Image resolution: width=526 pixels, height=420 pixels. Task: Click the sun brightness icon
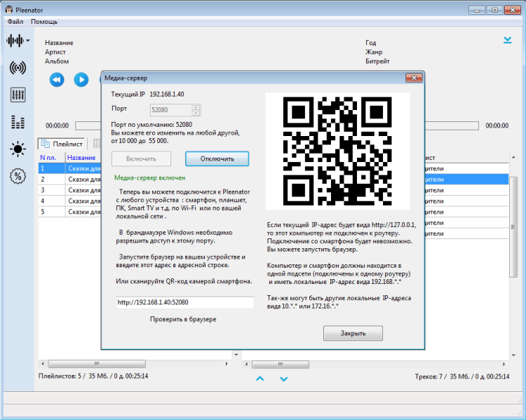(18, 149)
